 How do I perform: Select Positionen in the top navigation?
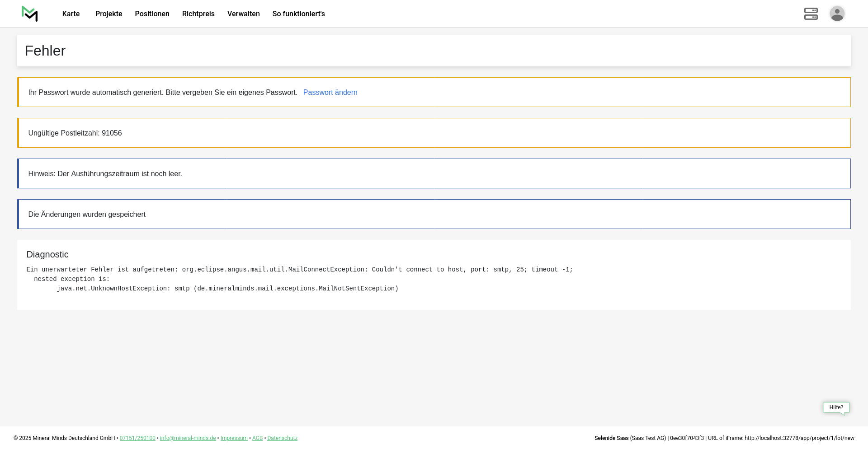click(x=152, y=14)
